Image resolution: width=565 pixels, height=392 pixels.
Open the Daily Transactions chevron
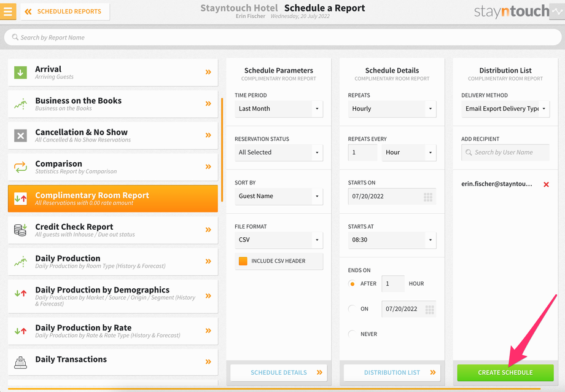208,362
